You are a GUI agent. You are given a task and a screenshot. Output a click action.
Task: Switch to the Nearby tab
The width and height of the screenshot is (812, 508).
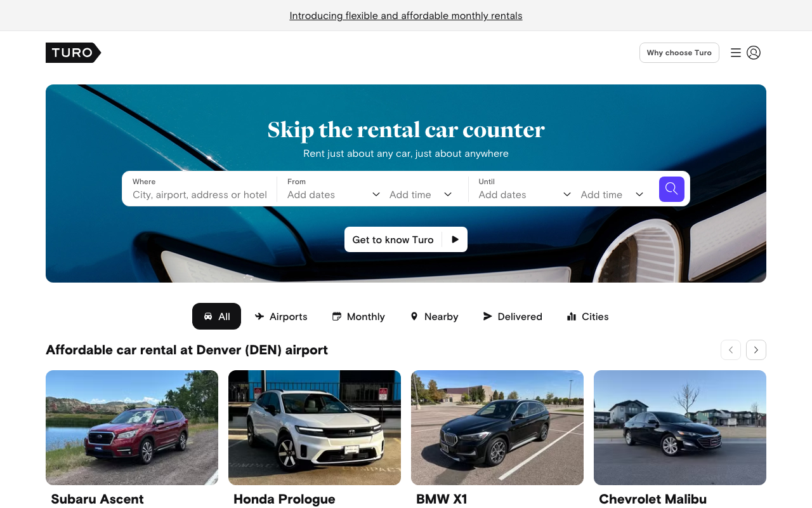tap(434, 316)
